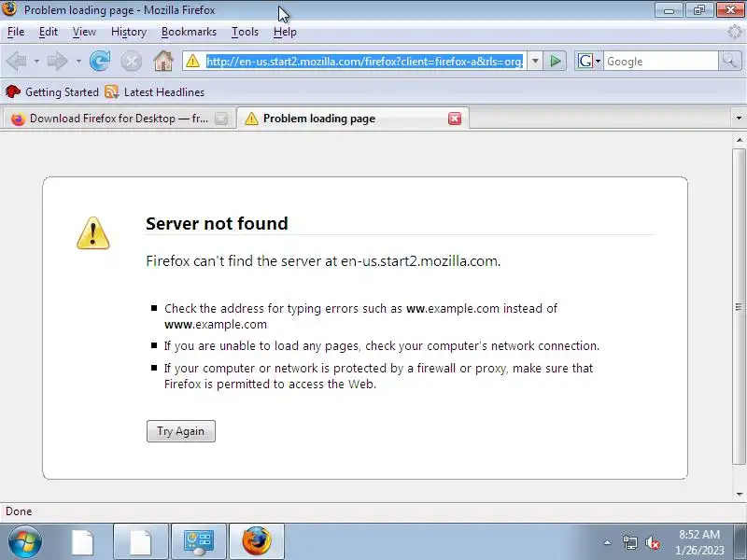
Task: Click the vertical scrollbar thumb
Action: 739,307
